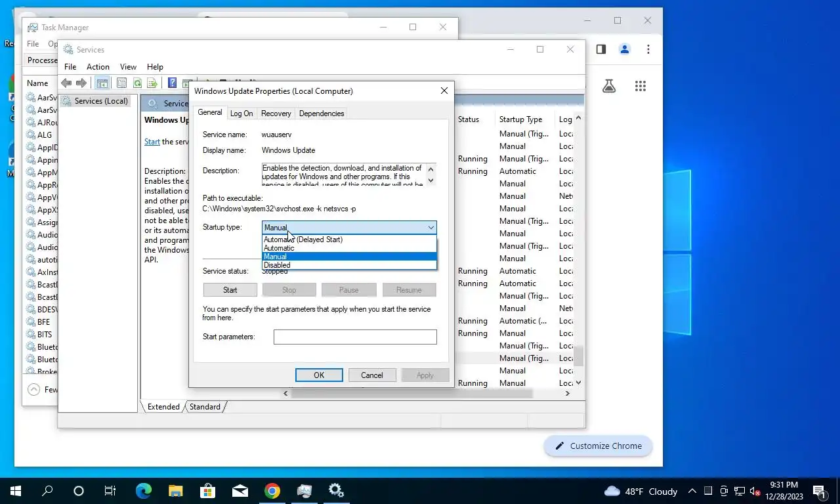840x504 pixels.
Task: Open the notification center icon
Action: tap(820, 491)
